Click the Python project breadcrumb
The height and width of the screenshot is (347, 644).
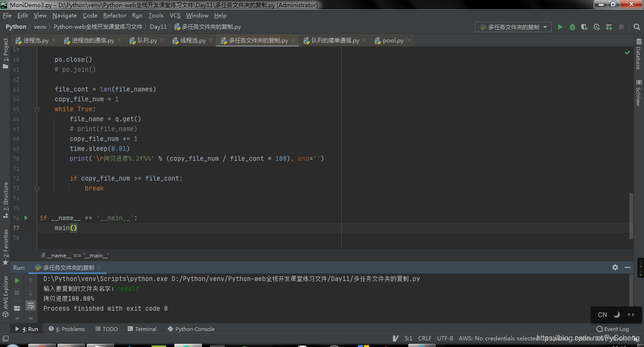pos(16,27)
